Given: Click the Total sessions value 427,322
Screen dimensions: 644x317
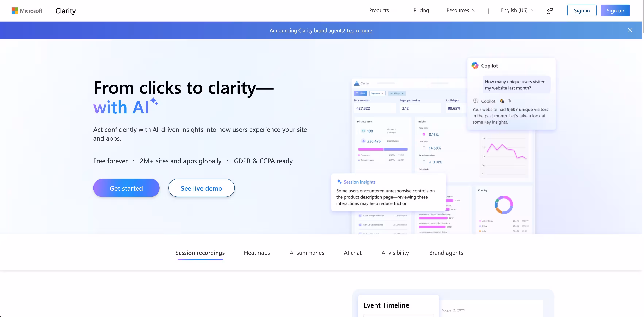Looking at the screenshot, I should [x=363, y=108].
